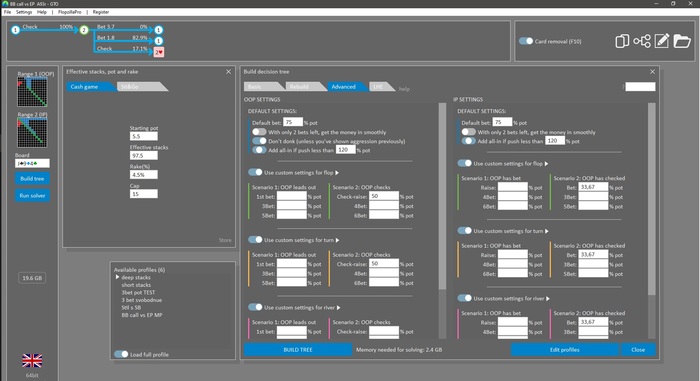The image size is (700, 381).
Task: Select green node 2 in the tree
Action: point(84,30)
